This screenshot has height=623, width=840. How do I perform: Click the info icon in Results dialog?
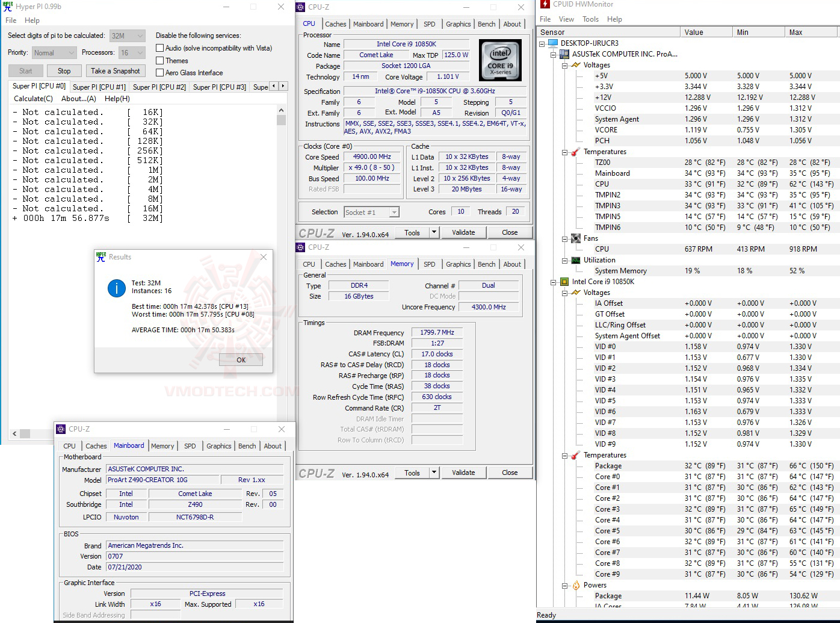[116, 288]
